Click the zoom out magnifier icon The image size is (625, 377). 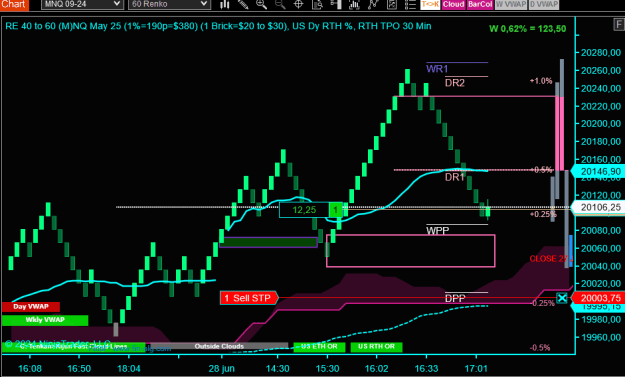tap(280, 4)
